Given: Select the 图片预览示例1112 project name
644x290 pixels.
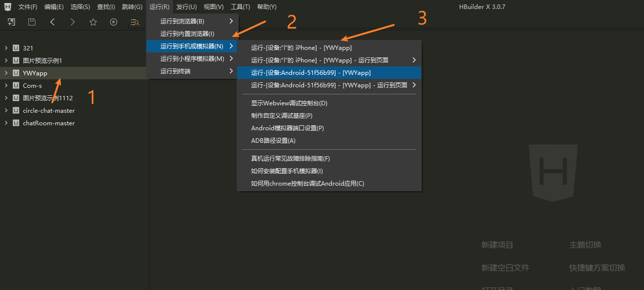Looking at the screenshot, I should tap(48, 98).
